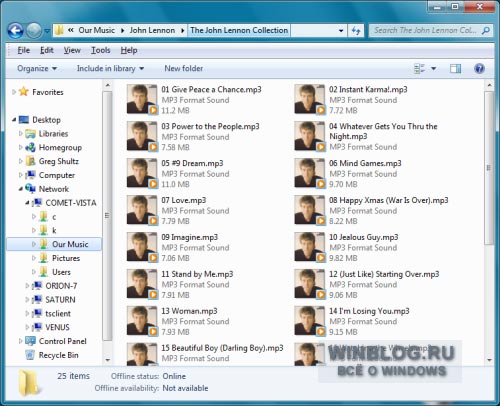Open the Organize dropdown
The image size is (500, 406).
(37, 69)
